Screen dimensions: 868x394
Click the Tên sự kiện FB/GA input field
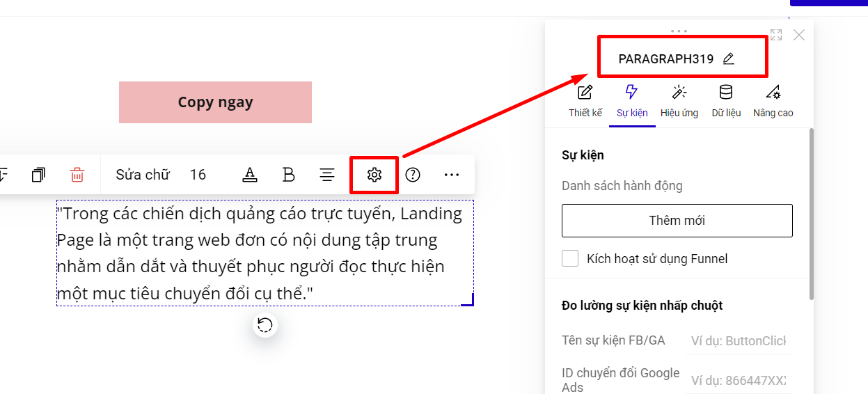(x=738, y=341)
